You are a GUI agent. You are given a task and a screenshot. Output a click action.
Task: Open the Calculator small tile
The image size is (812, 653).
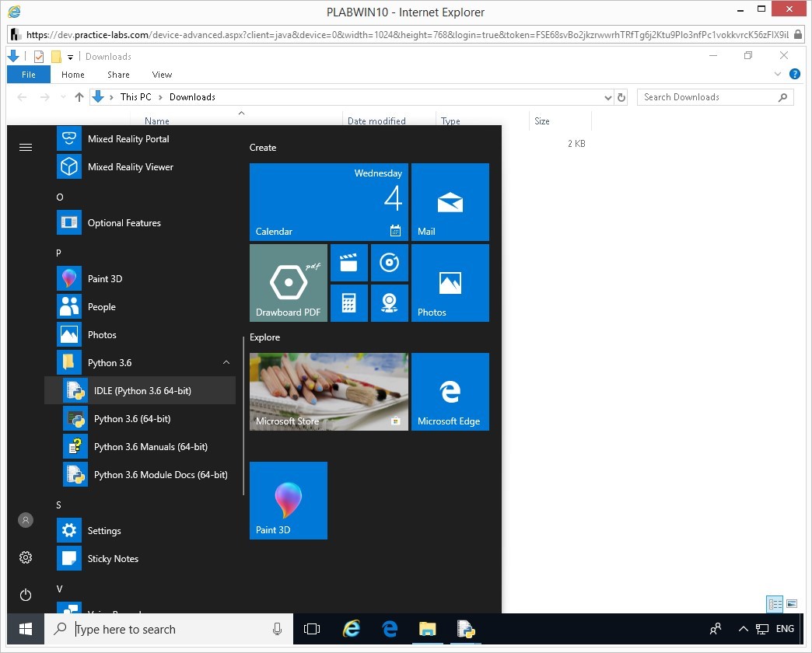[x=348, y=302]
